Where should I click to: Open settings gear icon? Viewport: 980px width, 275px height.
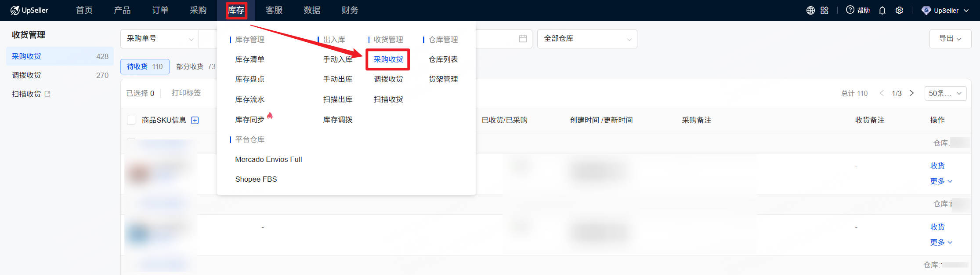pos(899,10)
